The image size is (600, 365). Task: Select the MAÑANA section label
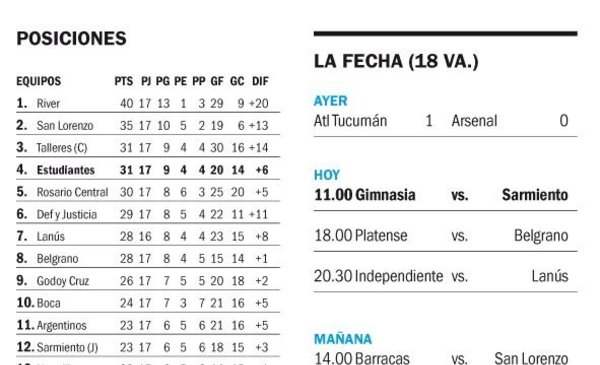click(x=342, y=339)
